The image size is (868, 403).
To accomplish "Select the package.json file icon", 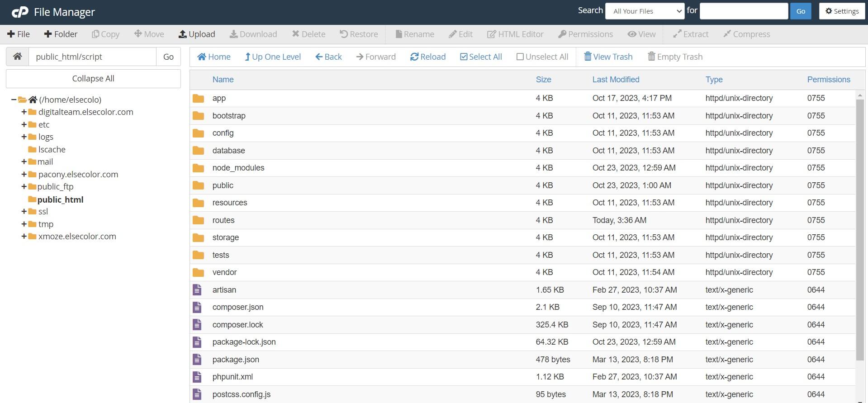I will [x=197, y=360].
